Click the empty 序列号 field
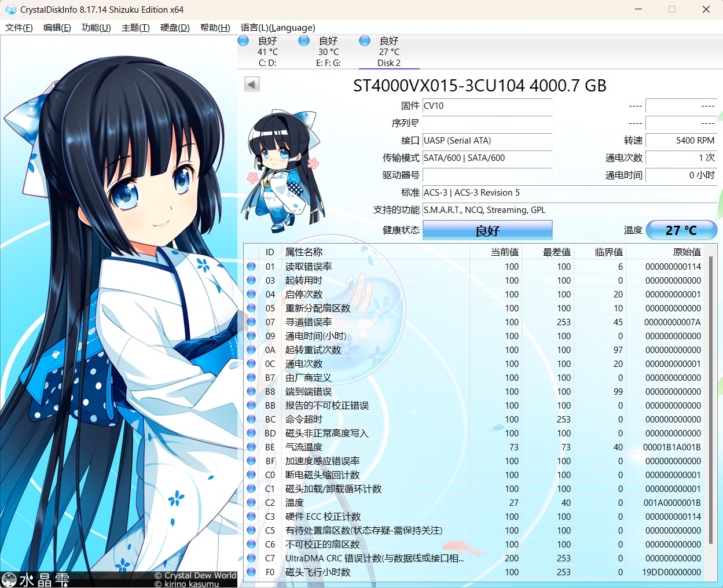The width and height of the screenshot is (723, 588). [487, 123]
